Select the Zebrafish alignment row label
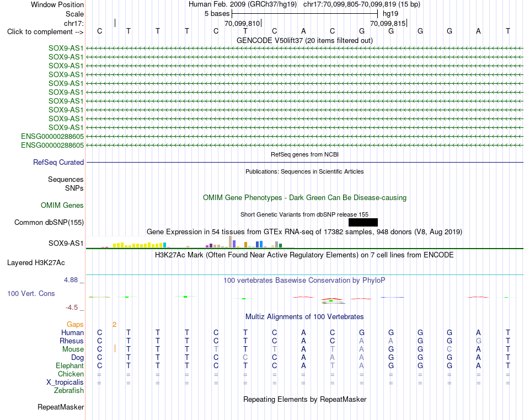The image size is (524, 420). tap(69, 391)
